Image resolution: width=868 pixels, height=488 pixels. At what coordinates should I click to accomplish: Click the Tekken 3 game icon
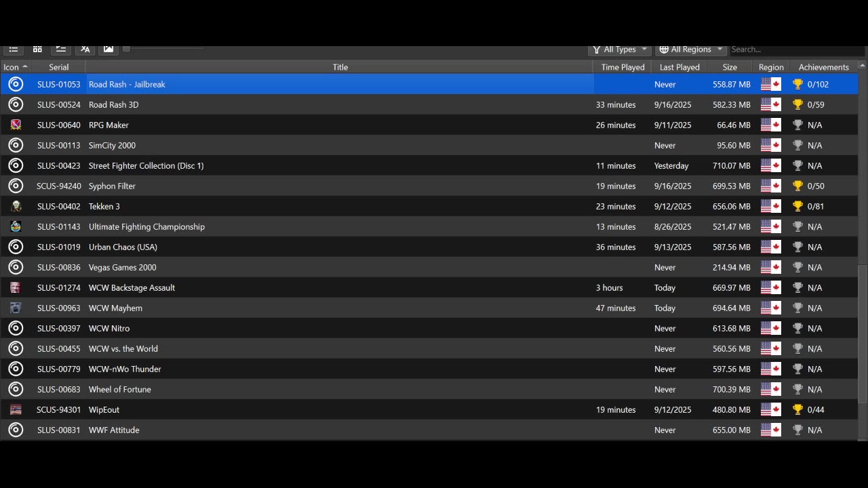point(16,206)
